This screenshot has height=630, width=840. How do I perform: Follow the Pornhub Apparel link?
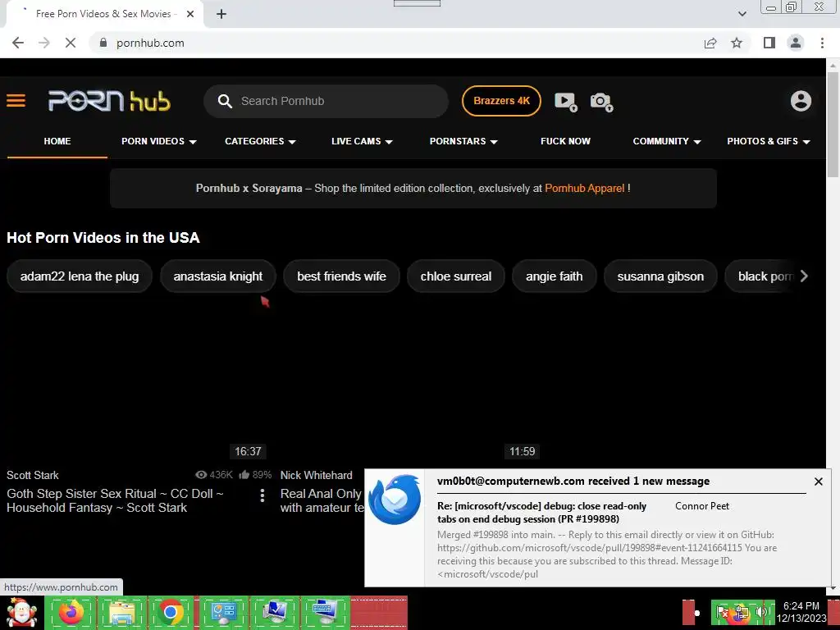[584, 189]
